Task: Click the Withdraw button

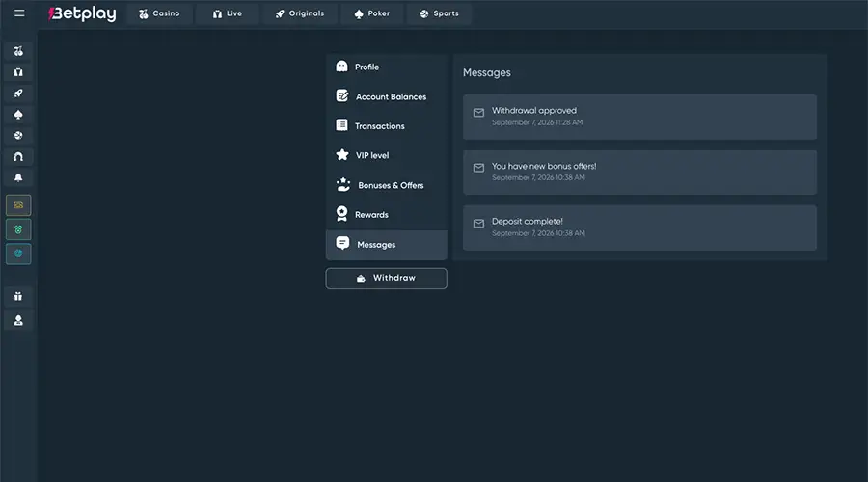Action: 387,279
